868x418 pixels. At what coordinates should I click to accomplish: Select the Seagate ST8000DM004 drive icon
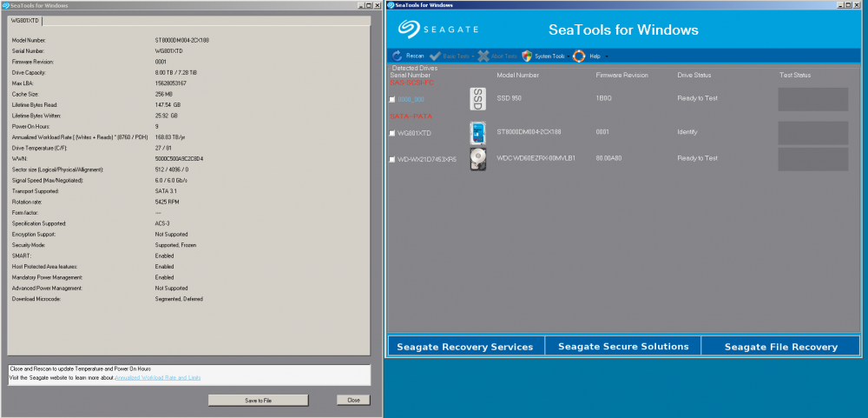[477, 133]
